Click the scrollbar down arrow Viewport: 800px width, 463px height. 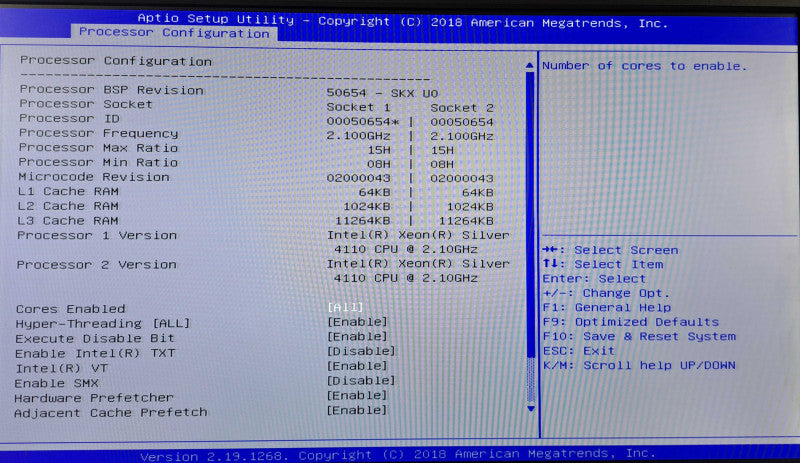[531, 408]
